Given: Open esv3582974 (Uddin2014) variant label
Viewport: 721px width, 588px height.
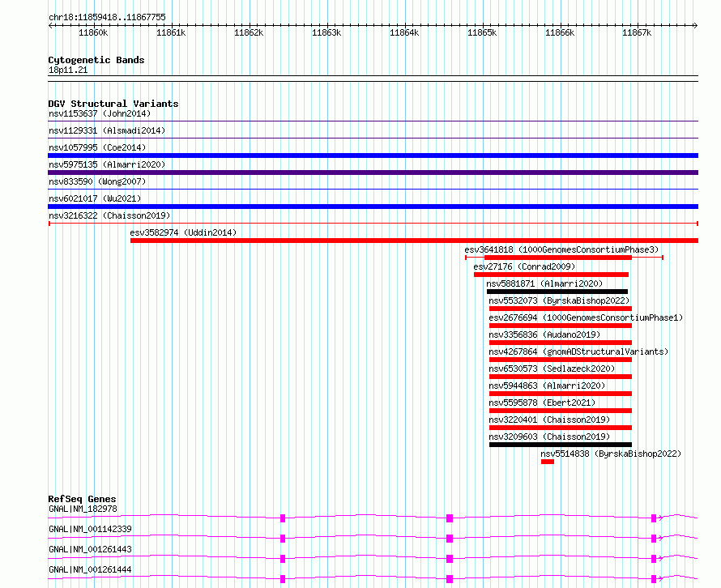Looking at the screenshot, I should coord(183,232).
